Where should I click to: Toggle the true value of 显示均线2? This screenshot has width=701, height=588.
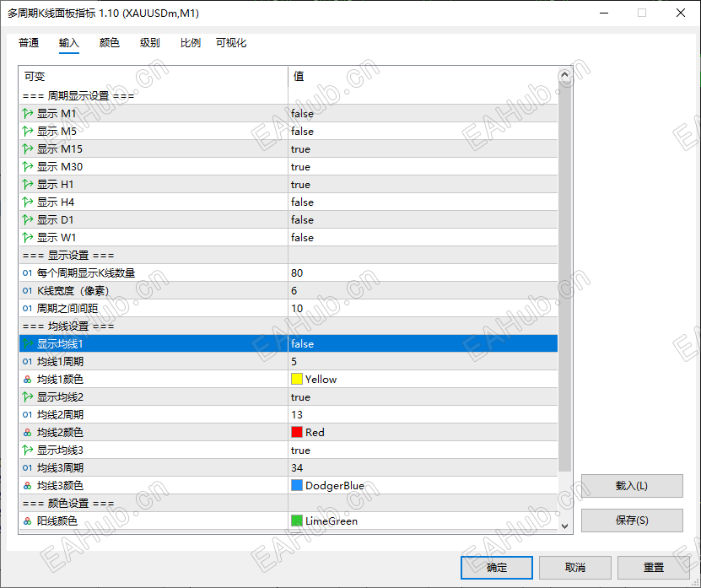423,396
